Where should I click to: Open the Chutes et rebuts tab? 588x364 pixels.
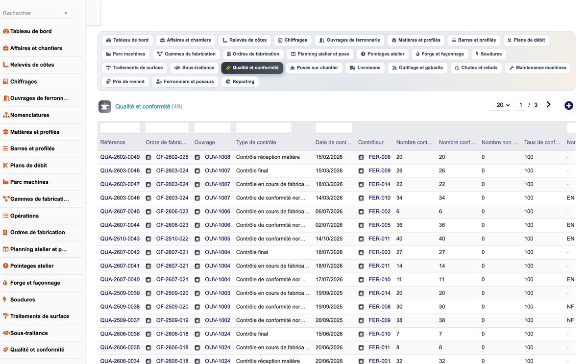(x=476, y=68)
